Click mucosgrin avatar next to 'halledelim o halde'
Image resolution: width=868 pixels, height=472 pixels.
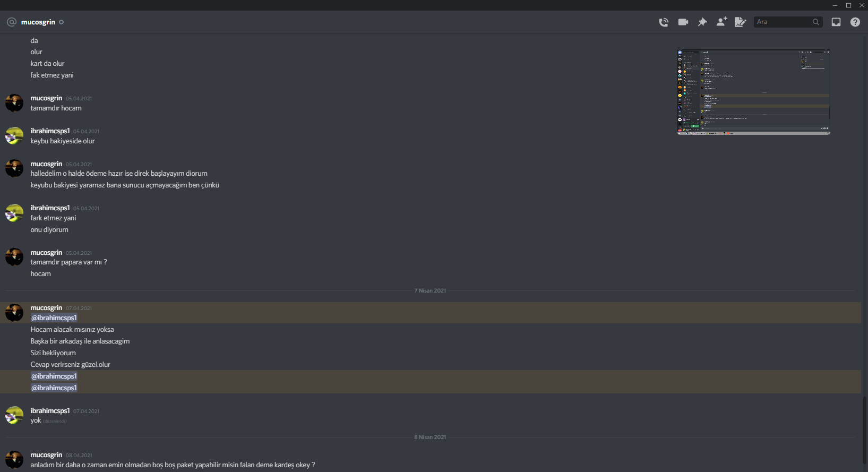[14, 168]
